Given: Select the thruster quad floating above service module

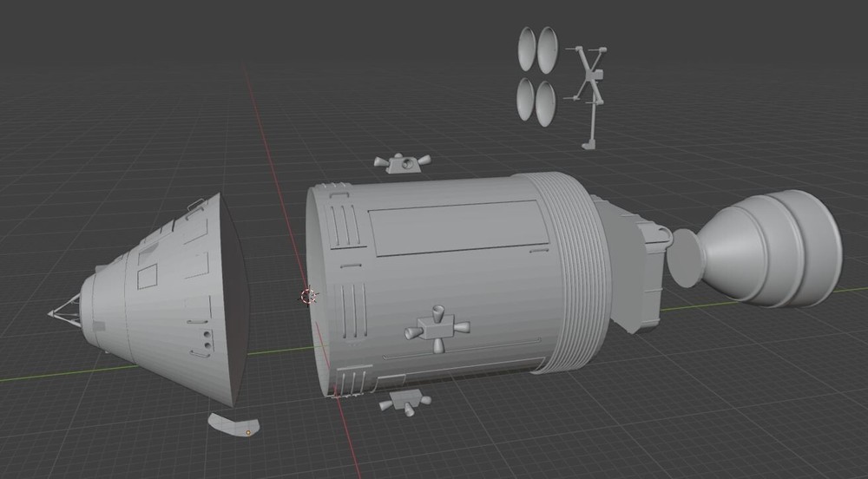Looking at the screenshot, I should pyautogui.click(x=401, y=163).
